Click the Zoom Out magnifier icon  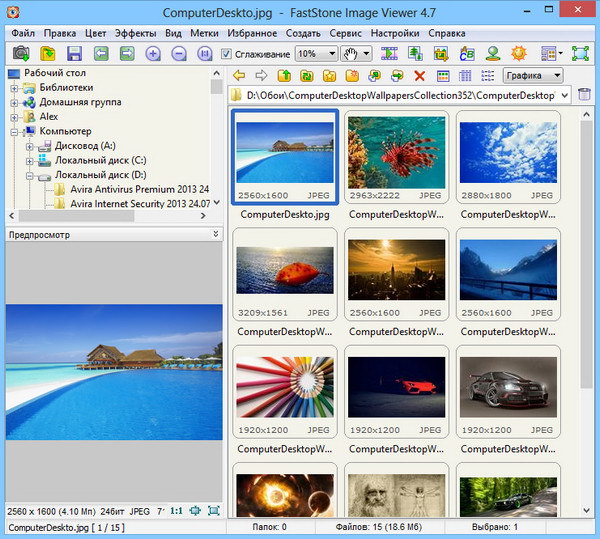coord(179,54)
